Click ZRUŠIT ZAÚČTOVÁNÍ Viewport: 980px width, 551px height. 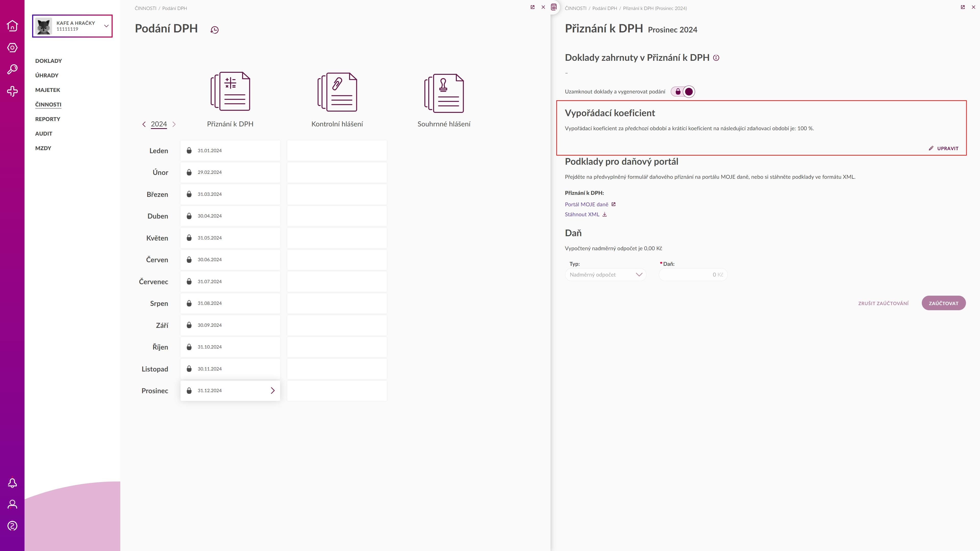883,303
